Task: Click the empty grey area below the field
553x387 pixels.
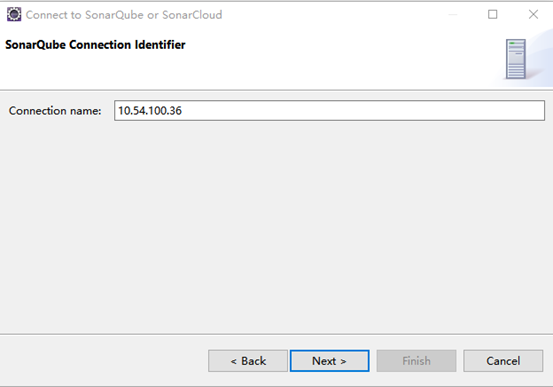Action: tap(276, 226)
